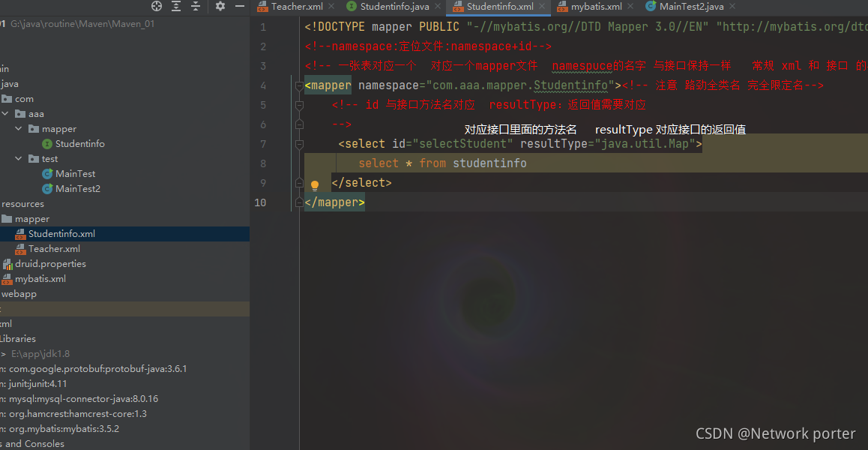Viewport: 868px width, 450px height.
Task: Close the Teacher.xml tab
Action: coord(331,7)
